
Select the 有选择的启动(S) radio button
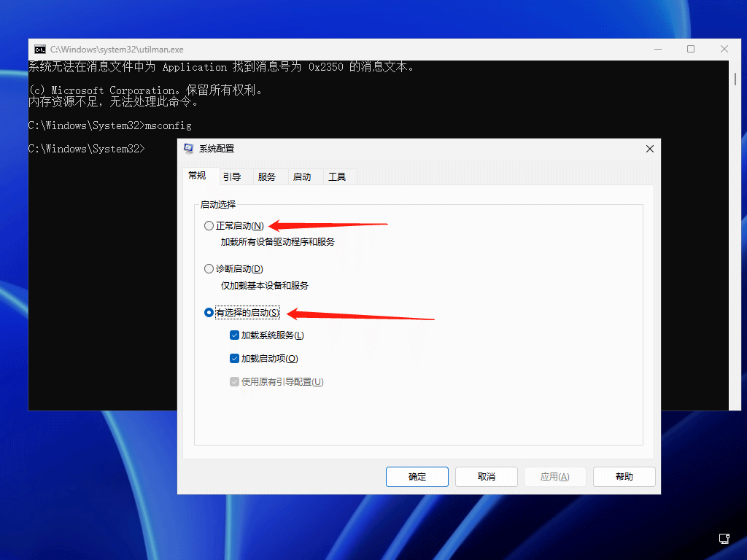point(209,313)
